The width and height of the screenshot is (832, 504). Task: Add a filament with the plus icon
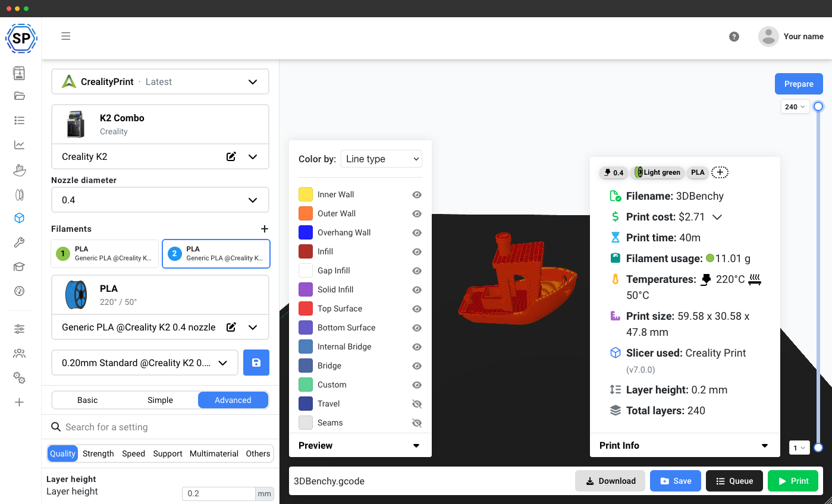265,229
